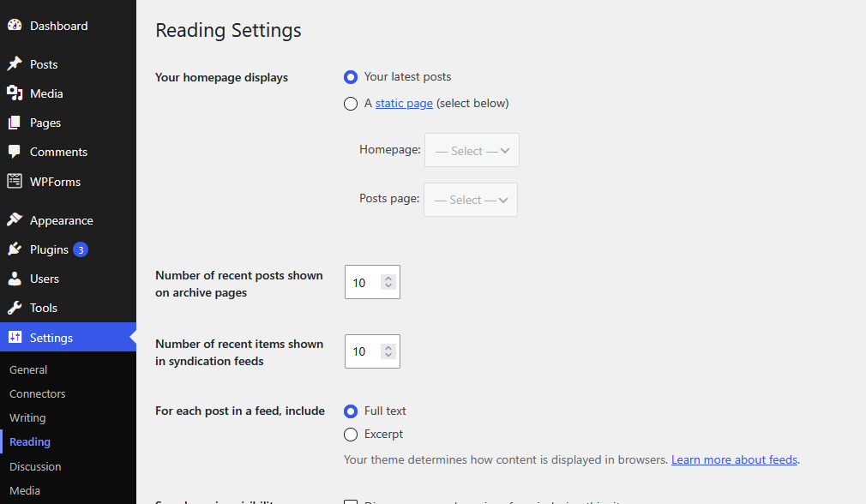Open the Tools menu item
The width and height of the screenshot is (866, 504).
pyautogui.click(x=68, y=308)
